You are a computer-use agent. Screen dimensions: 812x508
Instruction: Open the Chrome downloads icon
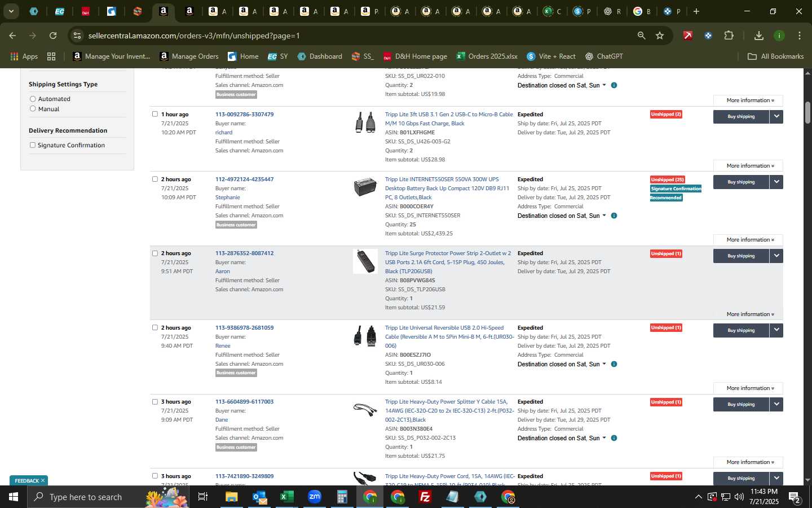click(759, 36)
